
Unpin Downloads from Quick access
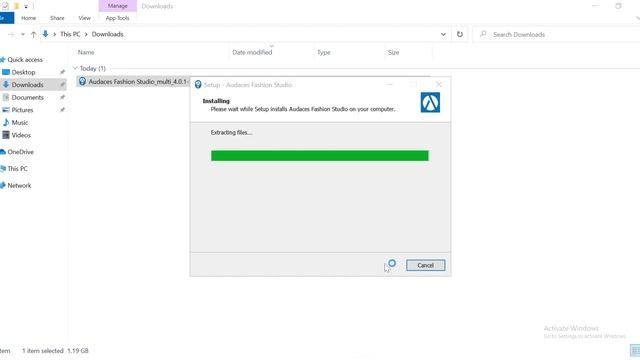coord(62,85)
